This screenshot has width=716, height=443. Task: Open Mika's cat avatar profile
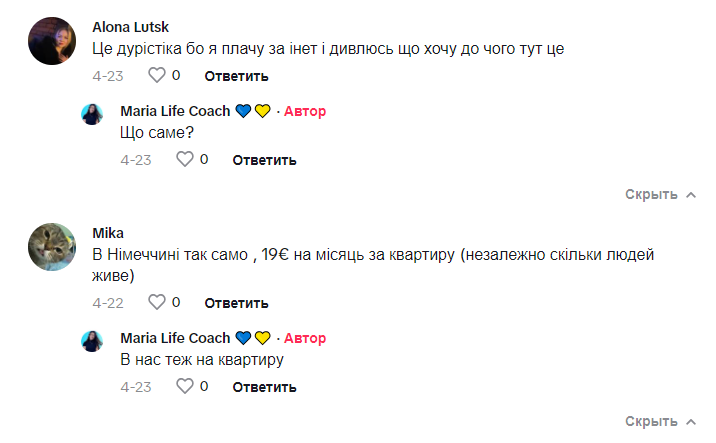pos(53,248)
